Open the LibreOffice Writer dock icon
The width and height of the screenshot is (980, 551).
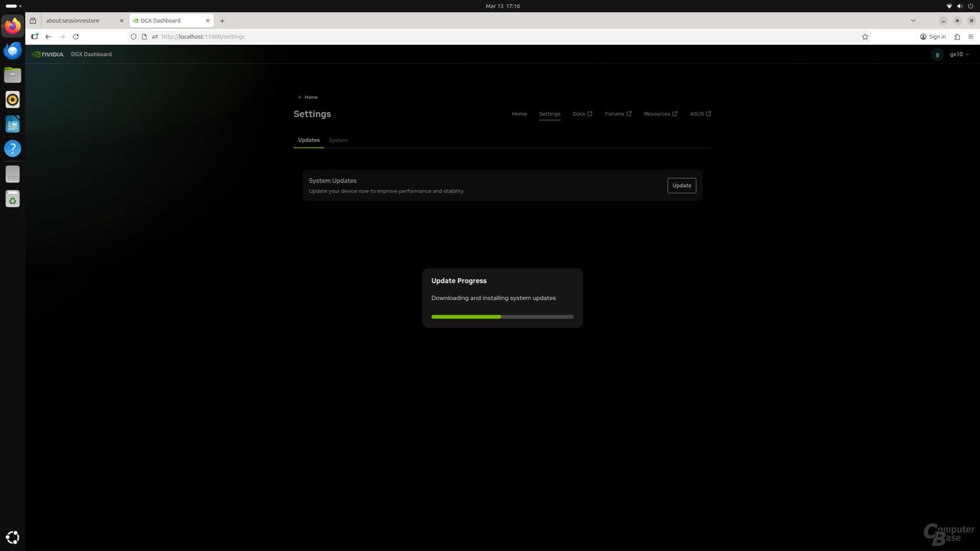pos(13,124)
